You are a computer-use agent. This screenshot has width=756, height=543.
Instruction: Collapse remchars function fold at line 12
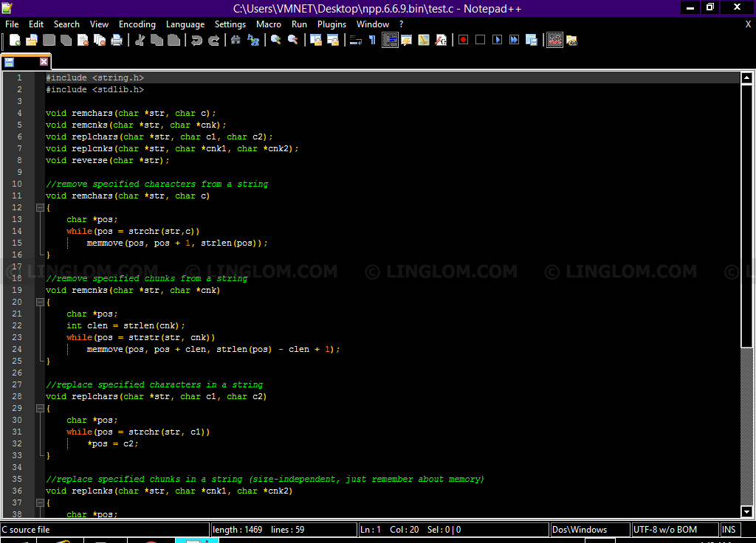click(40, 207)
